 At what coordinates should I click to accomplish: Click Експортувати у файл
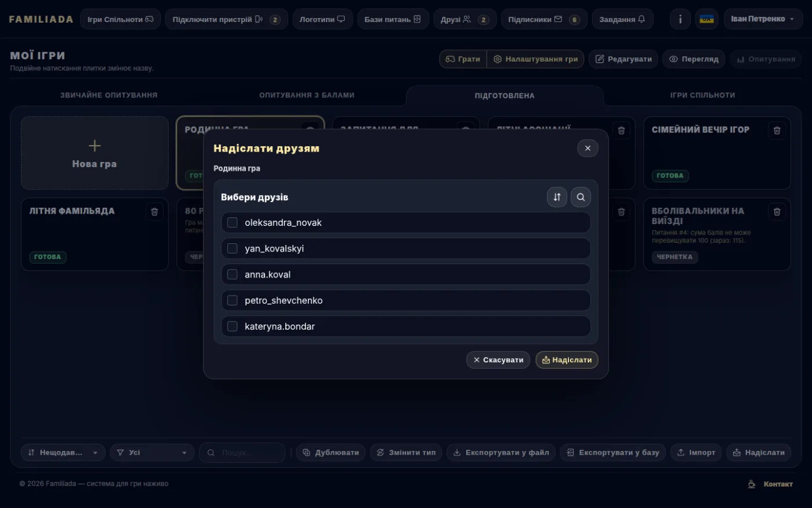(501, 453)
